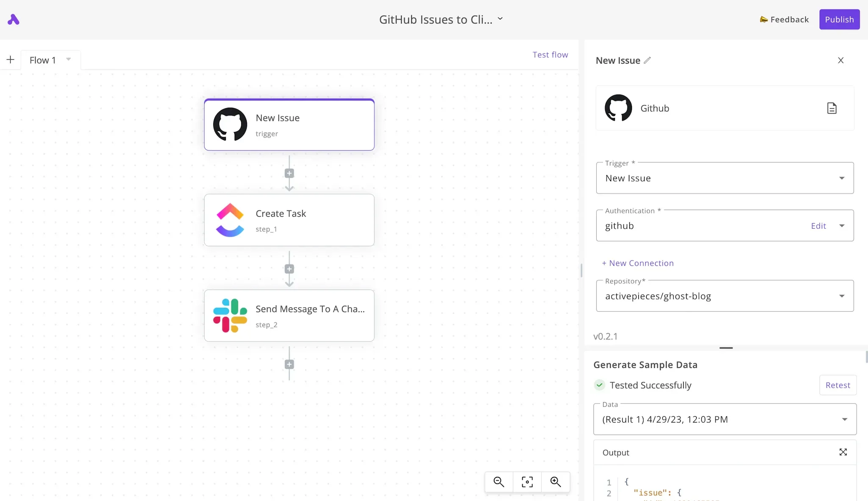This screenshot has height=501, width=868.
Task: Click the panel resize handle bar
Action: click(726, 348)
